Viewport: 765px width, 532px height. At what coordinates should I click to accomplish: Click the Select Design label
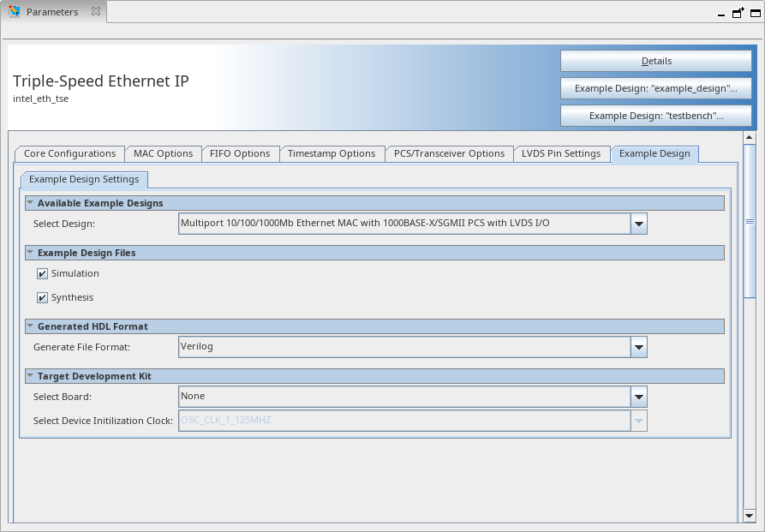(64, 224)
